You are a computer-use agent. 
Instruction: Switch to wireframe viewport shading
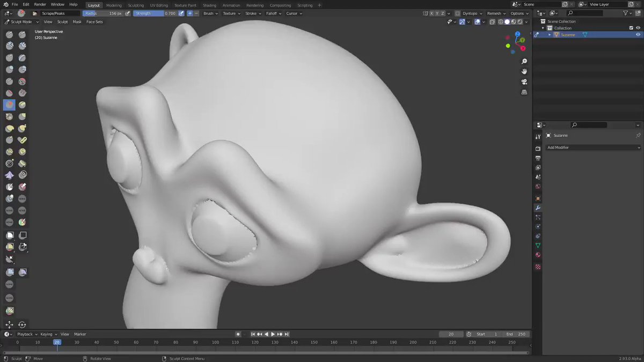[x=501, y=22]
